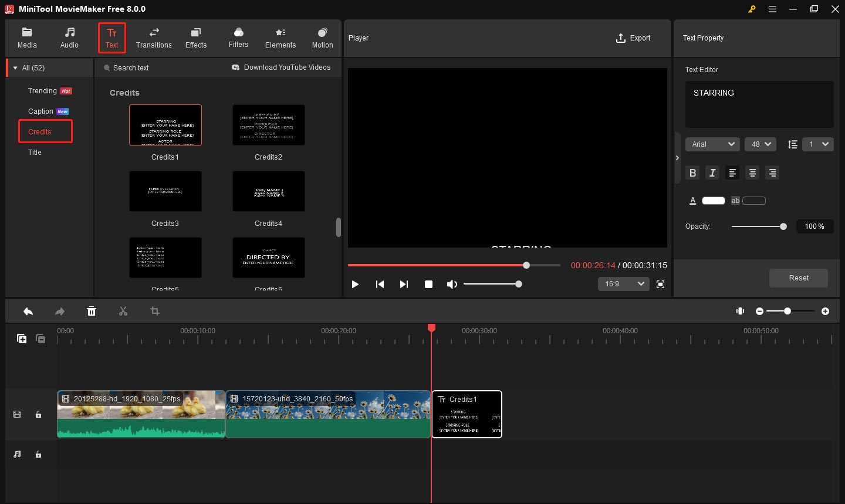
Task: Select the Title category
Action: pyautogui.click(x=35, y=153)
